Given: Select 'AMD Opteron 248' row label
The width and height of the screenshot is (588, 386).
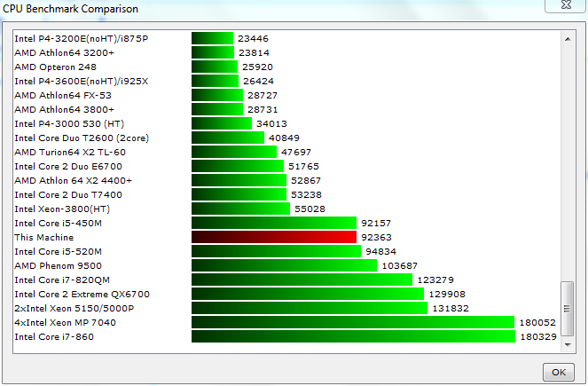Looking at the screenshot, I should (x=56, y=67).
